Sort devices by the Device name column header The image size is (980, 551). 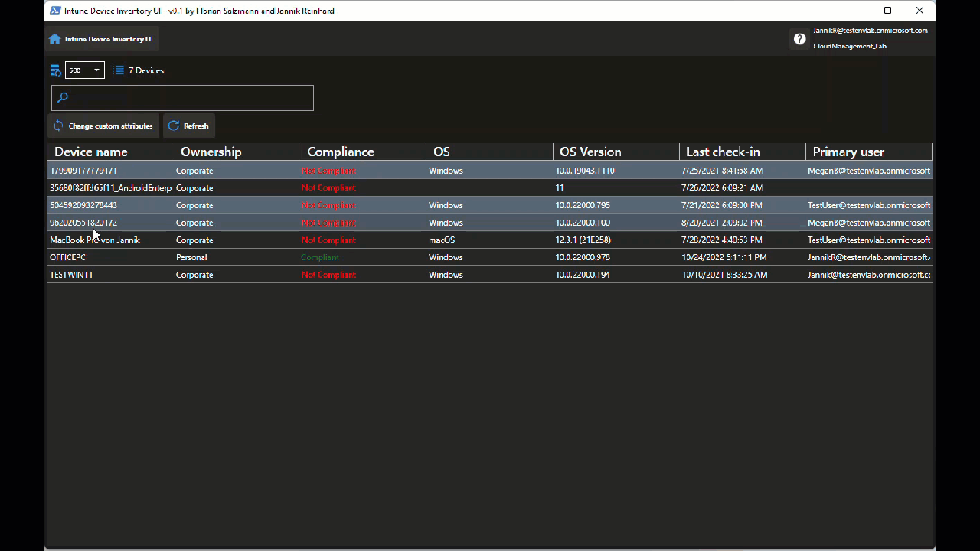point(90,152)
